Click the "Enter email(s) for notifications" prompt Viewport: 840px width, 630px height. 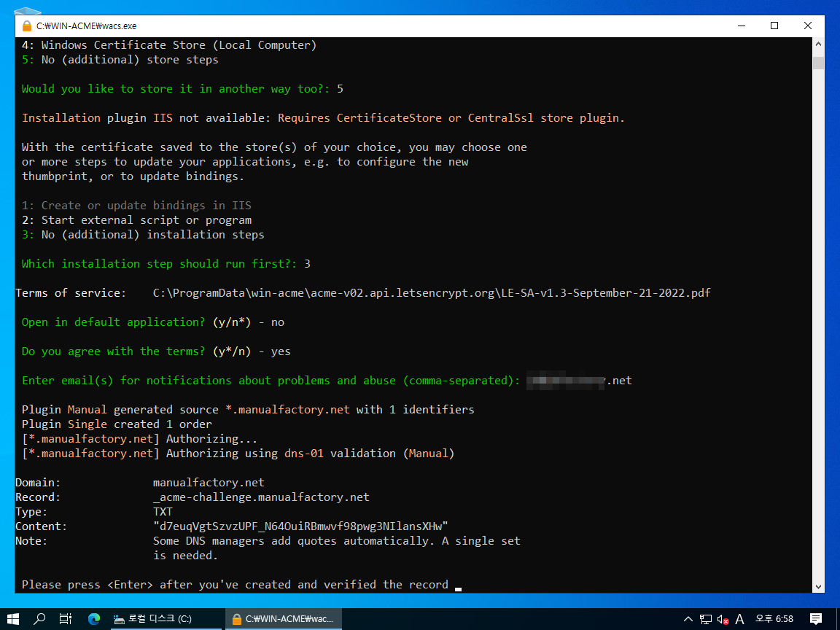coord(271,381)
